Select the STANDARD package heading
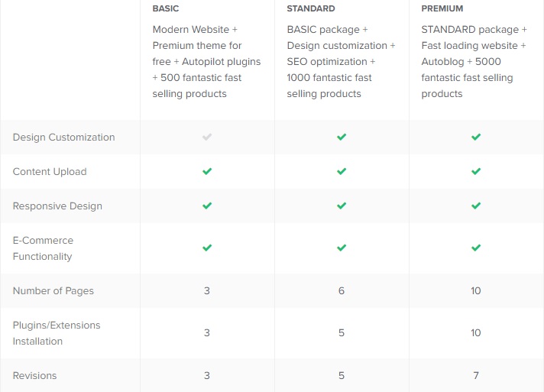Screen dimensions: 544x392 [310, 9]
